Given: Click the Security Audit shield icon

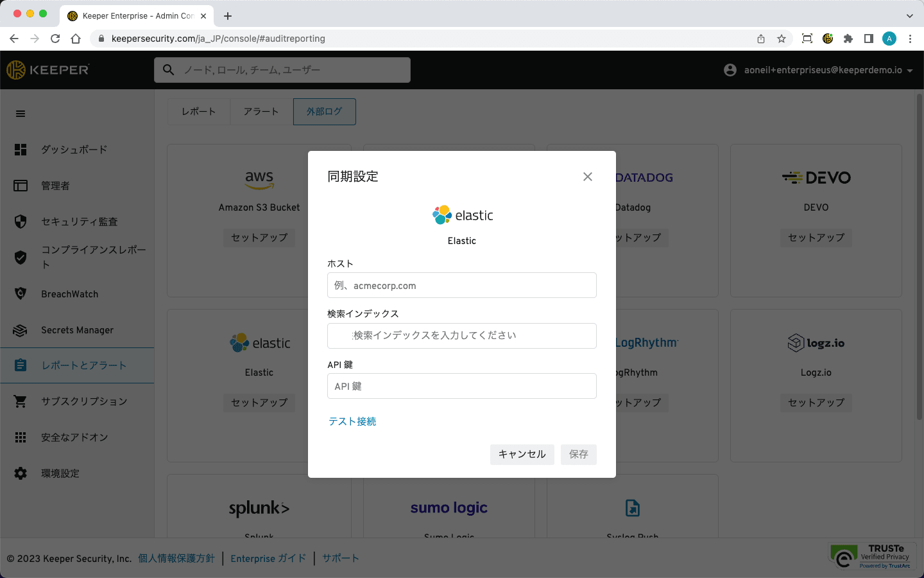Looking at the screenshot, I should pyautogui.click(x=21, y=222).
